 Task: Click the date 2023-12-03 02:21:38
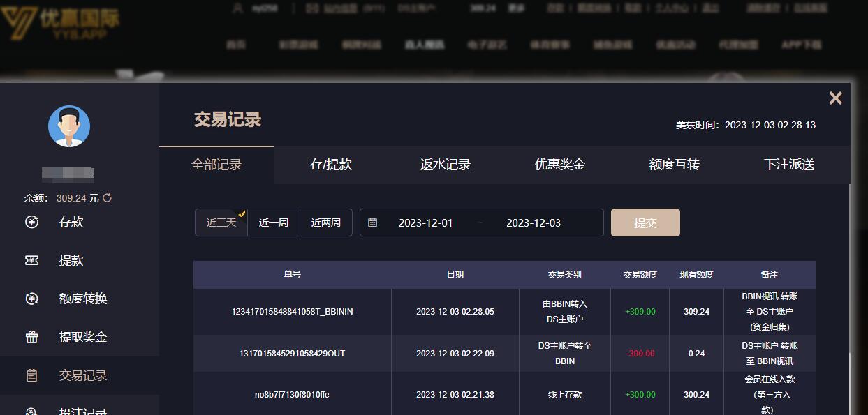pyautogui.click(x=455, y=395)
